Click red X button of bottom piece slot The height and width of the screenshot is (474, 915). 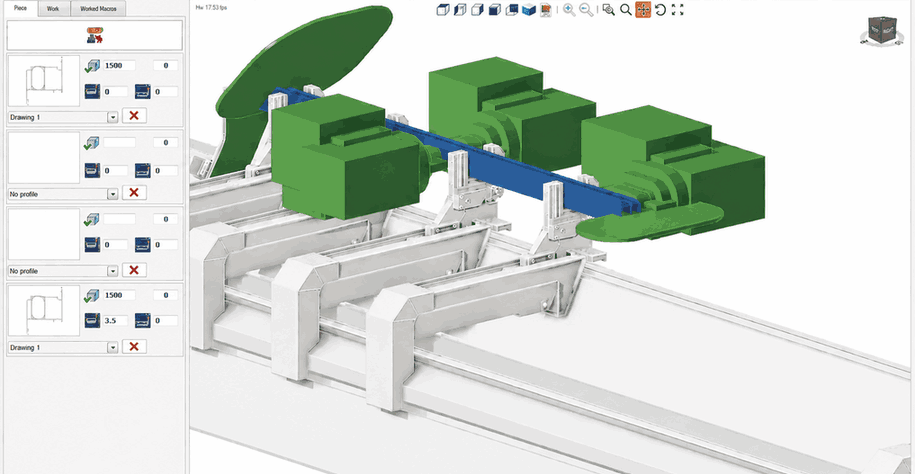pos(134,346)
